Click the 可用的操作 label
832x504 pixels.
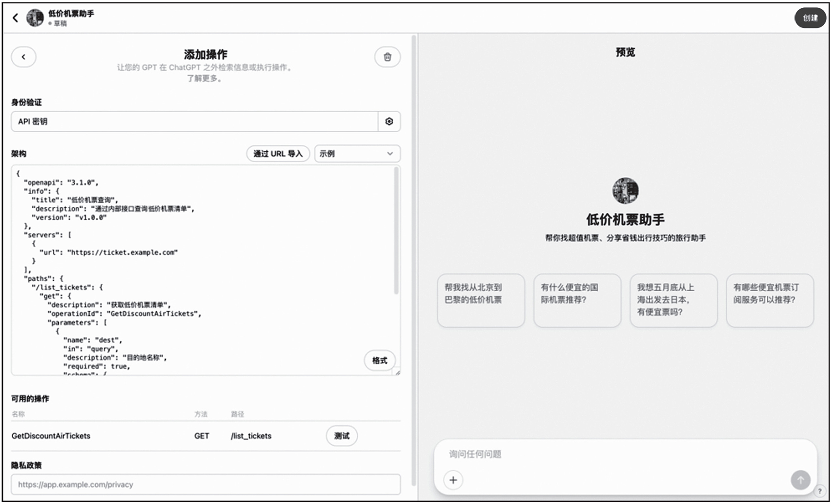pos(30,398)
